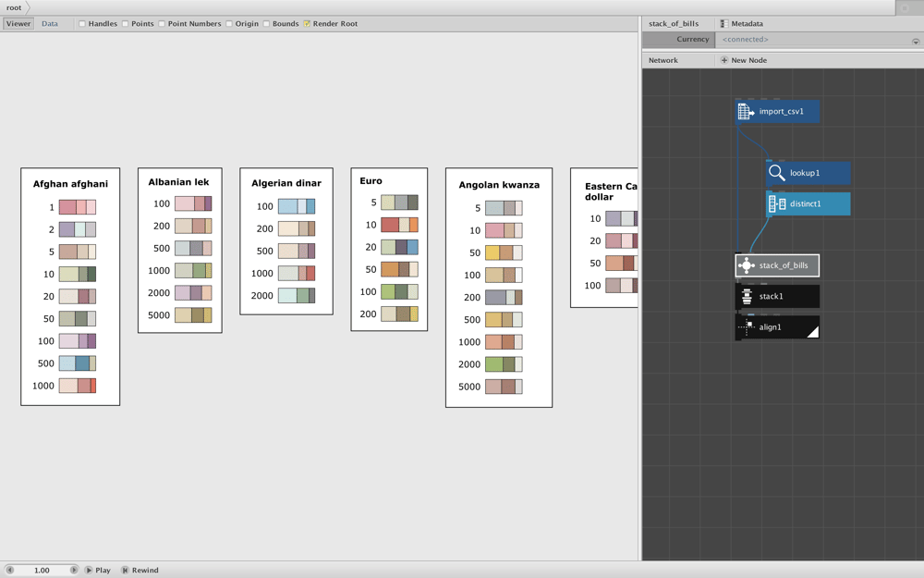Screen dimensions: 924x578
Task: Click the Play triangle icon
Action: pos(89,570)
